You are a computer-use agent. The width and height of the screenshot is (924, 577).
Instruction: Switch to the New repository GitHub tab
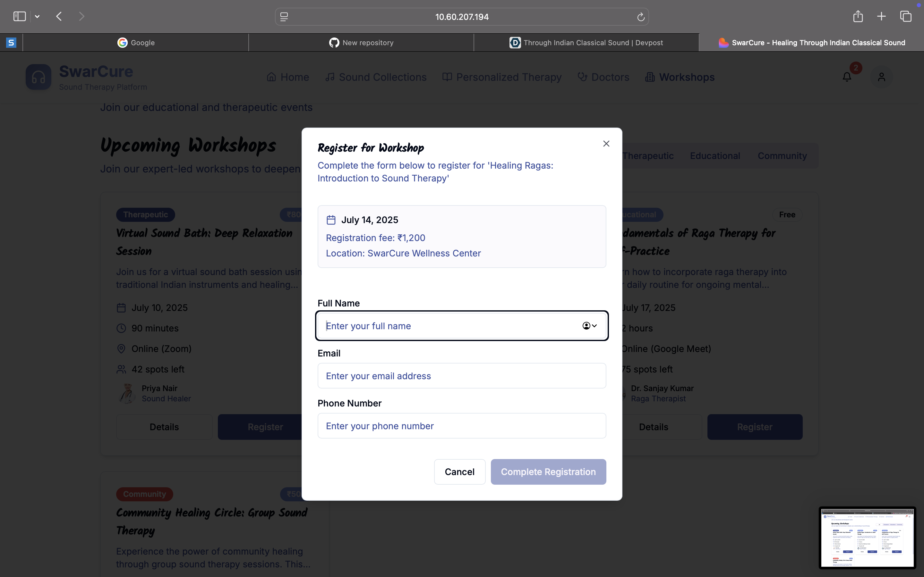point(361,43)
